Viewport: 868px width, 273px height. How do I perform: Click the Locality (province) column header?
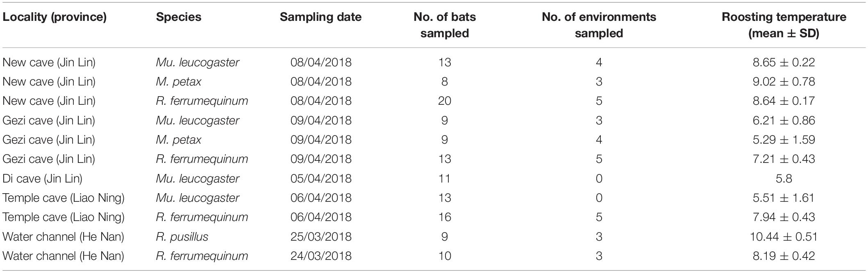point(55,17)
